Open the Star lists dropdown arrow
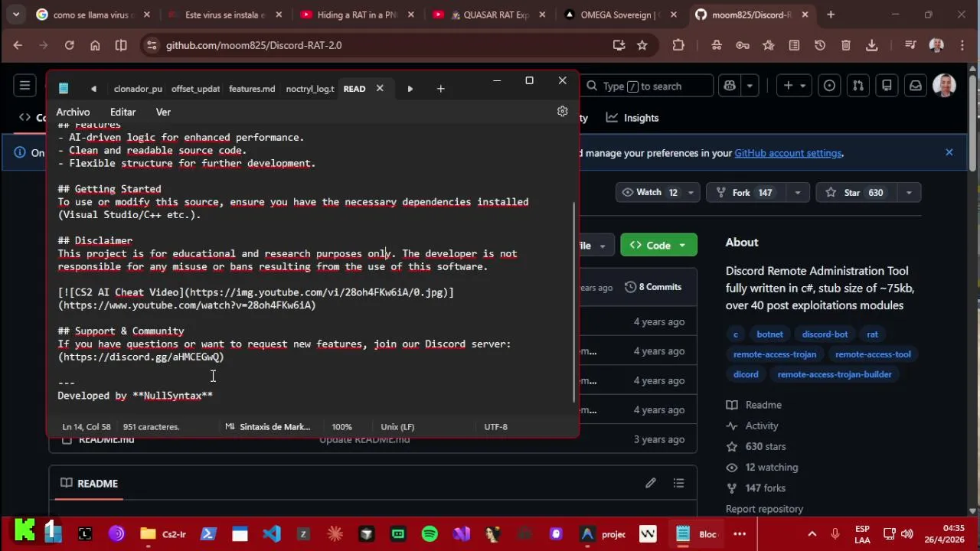 coord(909,193)
